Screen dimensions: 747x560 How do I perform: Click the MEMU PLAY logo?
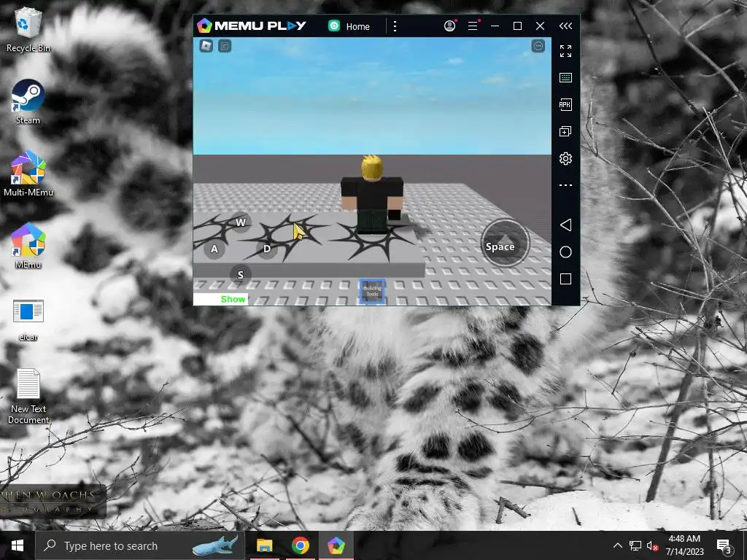pyautogui.click(x=252, y=26)
